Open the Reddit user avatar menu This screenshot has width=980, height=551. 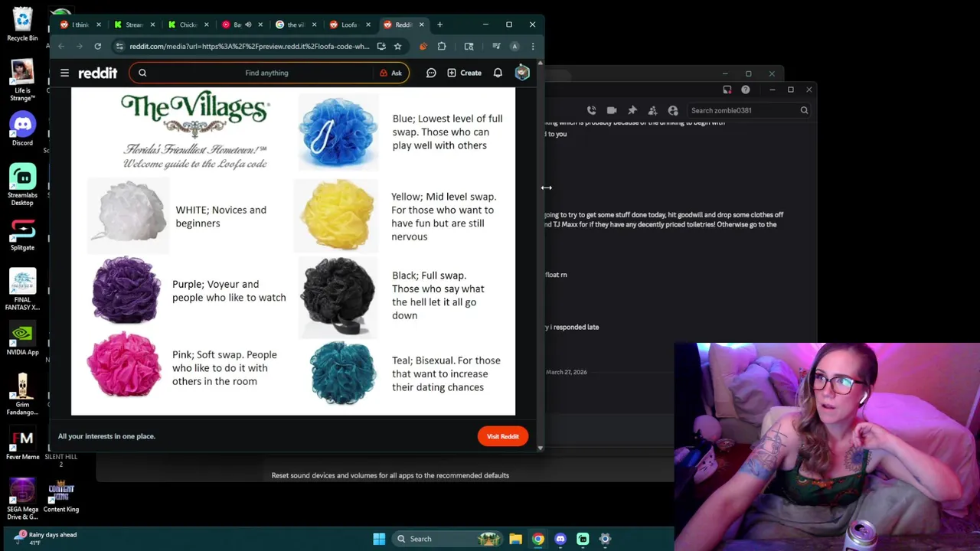522,73
